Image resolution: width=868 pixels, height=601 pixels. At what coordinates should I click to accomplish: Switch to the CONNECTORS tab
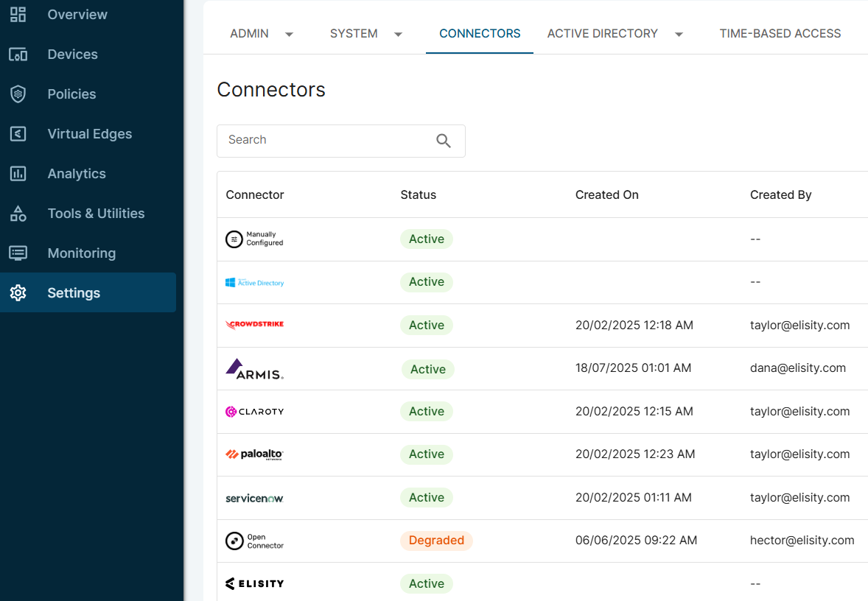(479, 33)
